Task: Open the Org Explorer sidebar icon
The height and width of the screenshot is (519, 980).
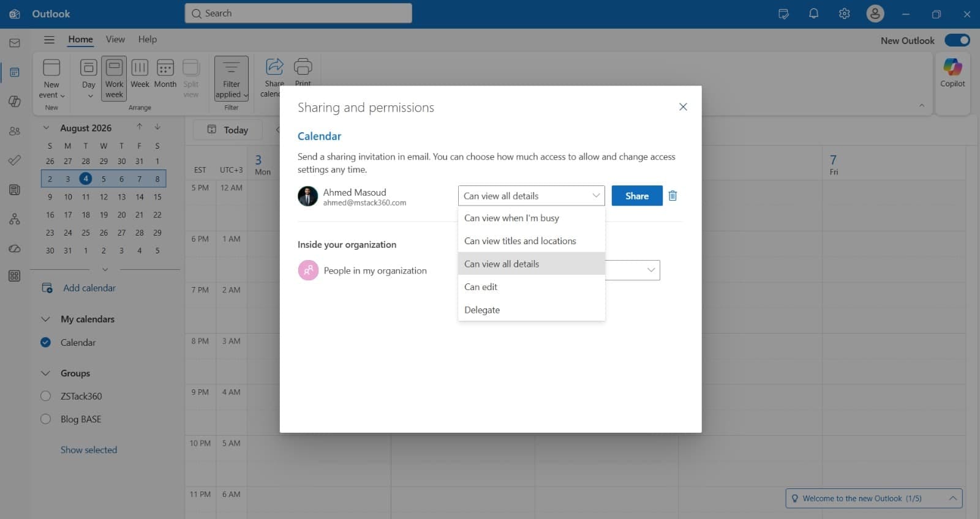Action: (x=15, y=219)
